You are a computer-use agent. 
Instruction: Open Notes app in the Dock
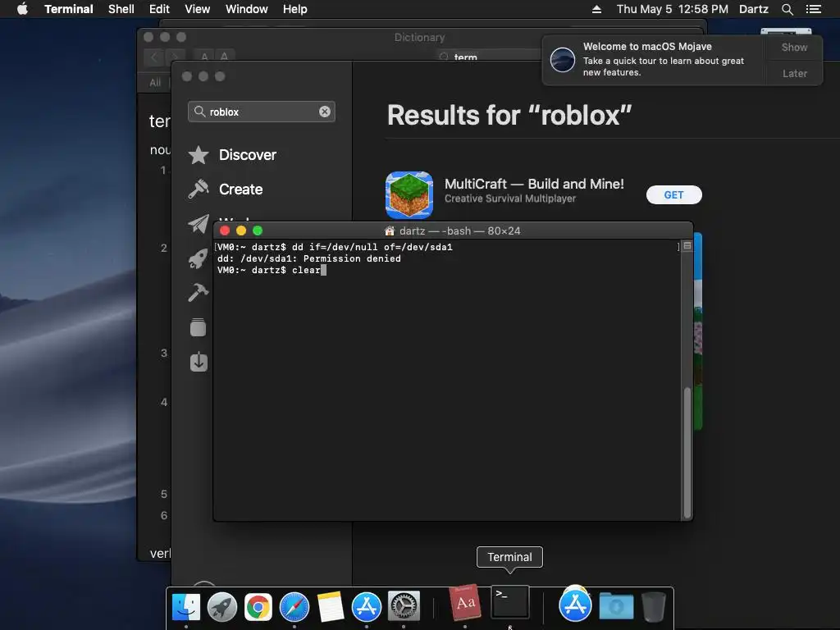pos(330,607)
